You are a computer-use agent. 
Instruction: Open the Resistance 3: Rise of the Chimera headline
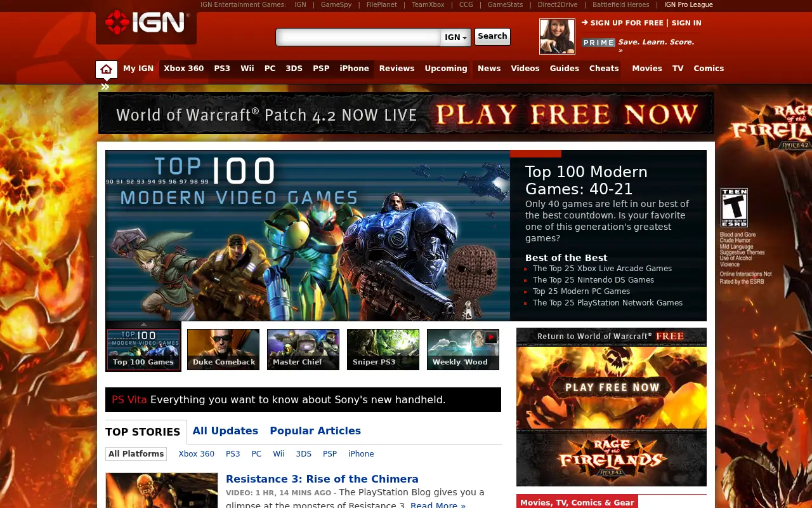pyautogui.click(x=322, y=479)
